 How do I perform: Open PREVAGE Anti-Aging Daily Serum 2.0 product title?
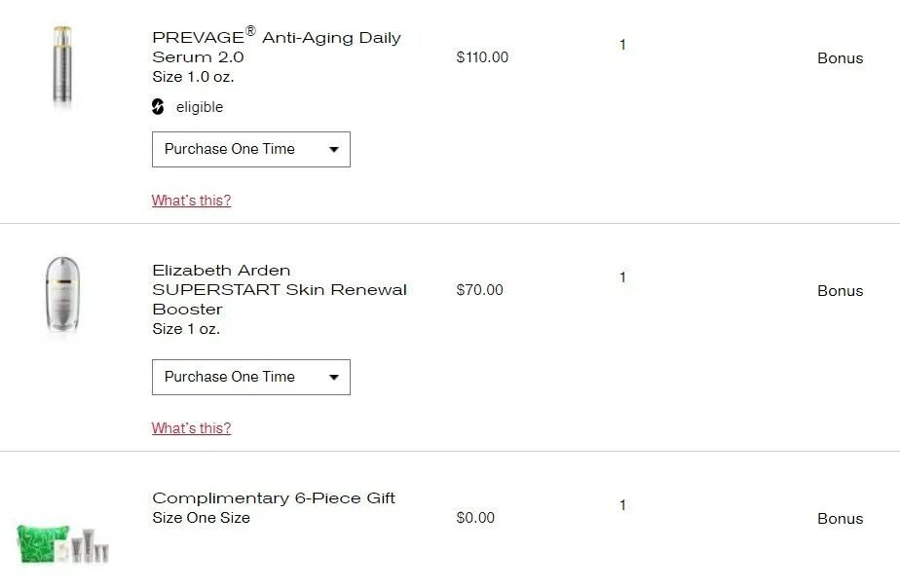276,47
